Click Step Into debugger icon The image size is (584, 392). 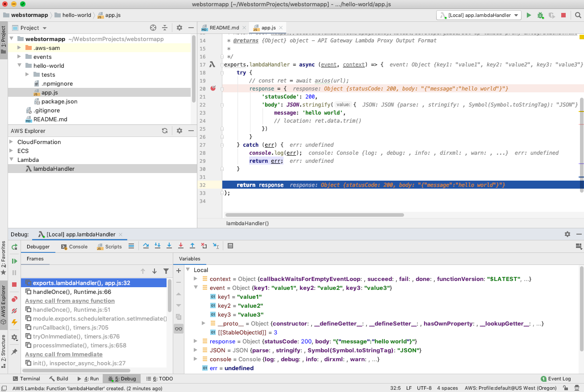158,246
